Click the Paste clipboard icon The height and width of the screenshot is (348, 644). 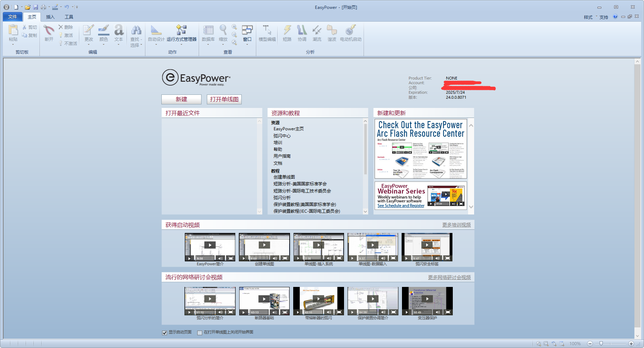[13, 30]
